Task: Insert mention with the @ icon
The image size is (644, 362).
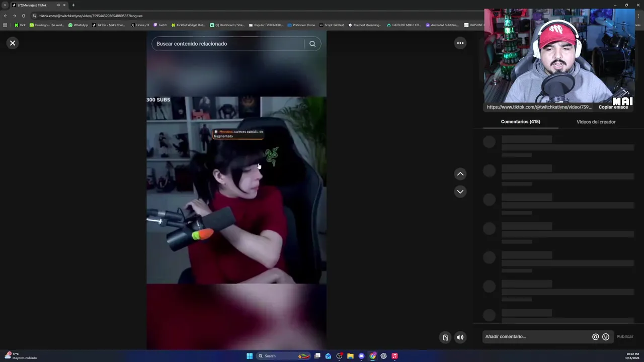Action: tap(595, 337)
